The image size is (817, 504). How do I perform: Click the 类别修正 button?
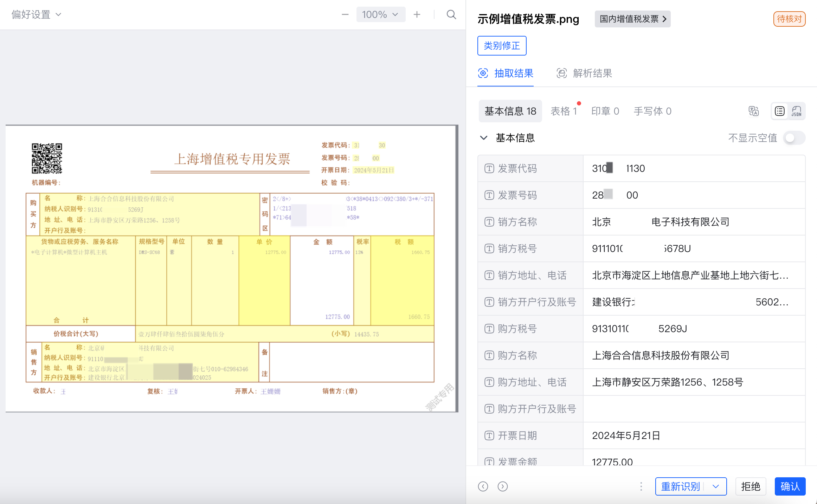click(x=501, y=46)
